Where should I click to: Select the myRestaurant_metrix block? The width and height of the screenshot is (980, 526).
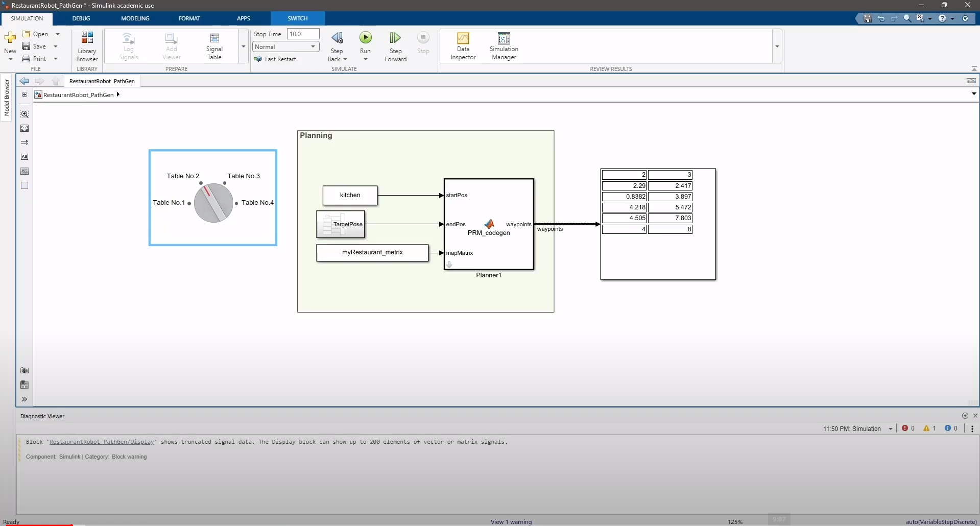coord(372,252)
